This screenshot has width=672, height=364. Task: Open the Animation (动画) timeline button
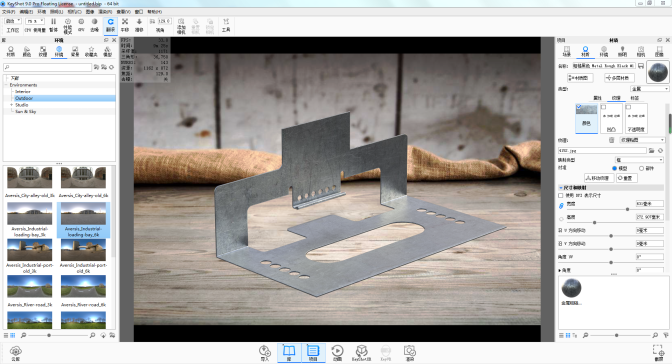[337, 353]
